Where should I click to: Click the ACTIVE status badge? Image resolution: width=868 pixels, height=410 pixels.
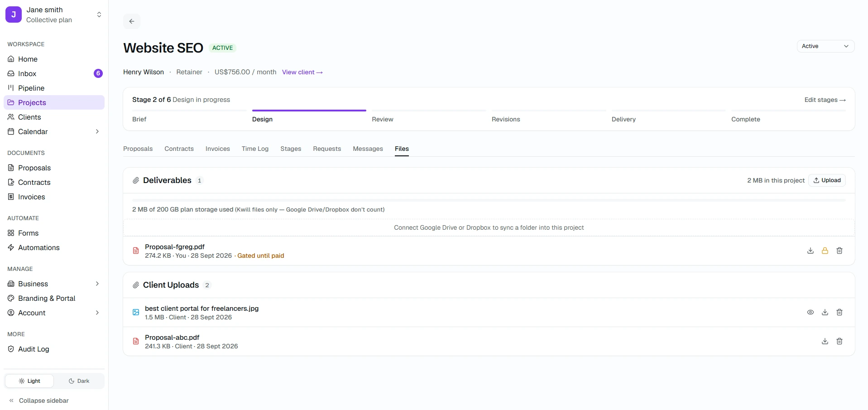coord(222,48)
